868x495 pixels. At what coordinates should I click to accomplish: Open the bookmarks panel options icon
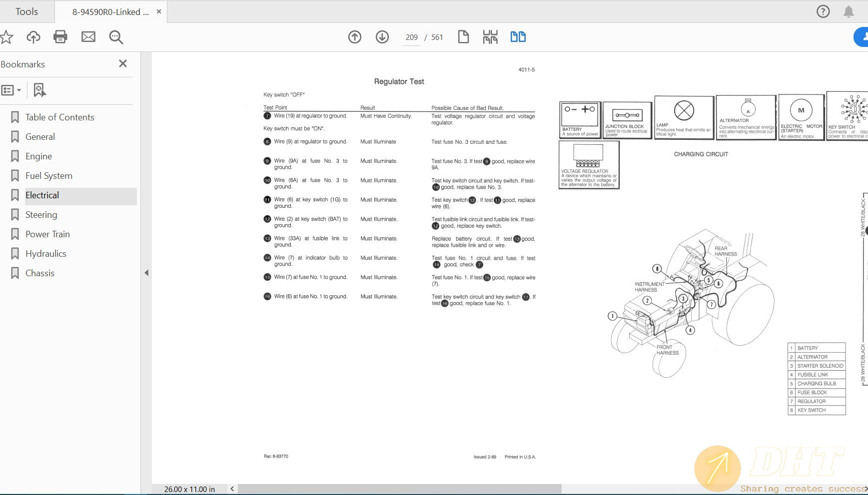click(8, 90)
